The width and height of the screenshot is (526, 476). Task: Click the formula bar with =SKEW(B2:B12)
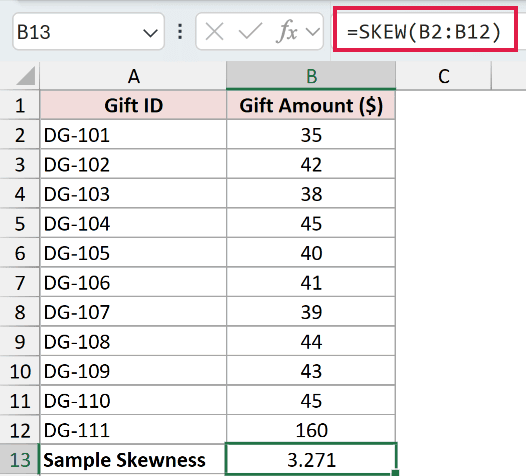[425, 29]
